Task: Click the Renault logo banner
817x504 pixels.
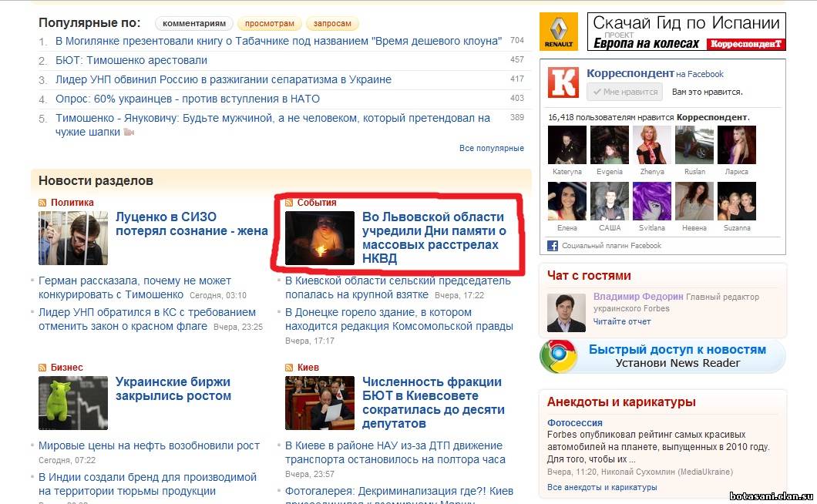Action: pos(559,32)
